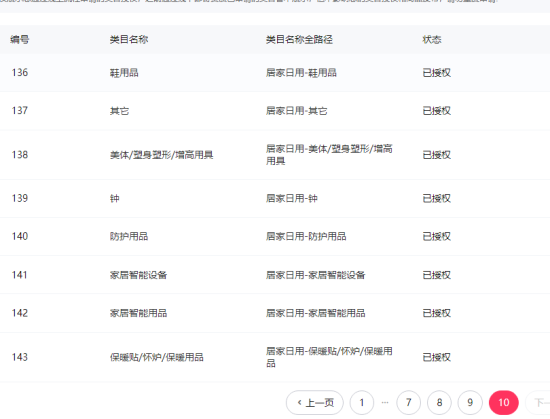Click 家居智能设备 in row 141
This screenshot has height=419, width=550.
click(138, 275)
